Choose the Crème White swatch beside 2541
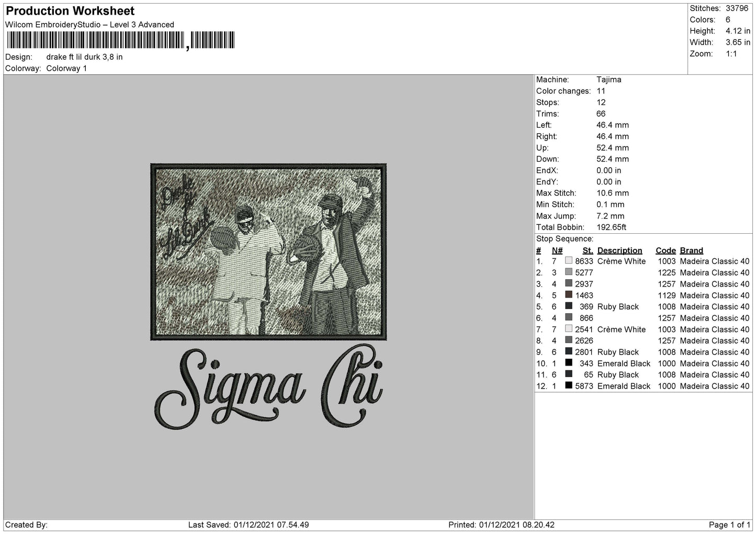 (x=569, y=329)
